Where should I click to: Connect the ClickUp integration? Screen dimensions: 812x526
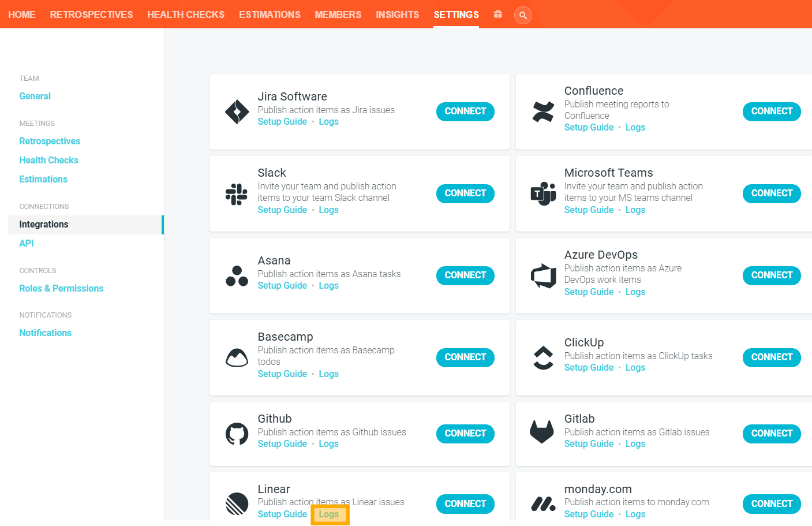772,357
